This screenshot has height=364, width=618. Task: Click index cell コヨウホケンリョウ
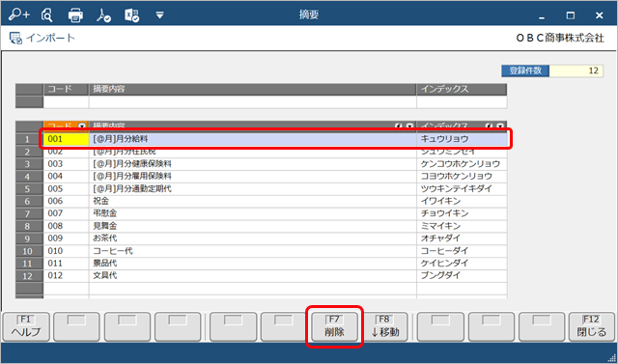point(462,176)
